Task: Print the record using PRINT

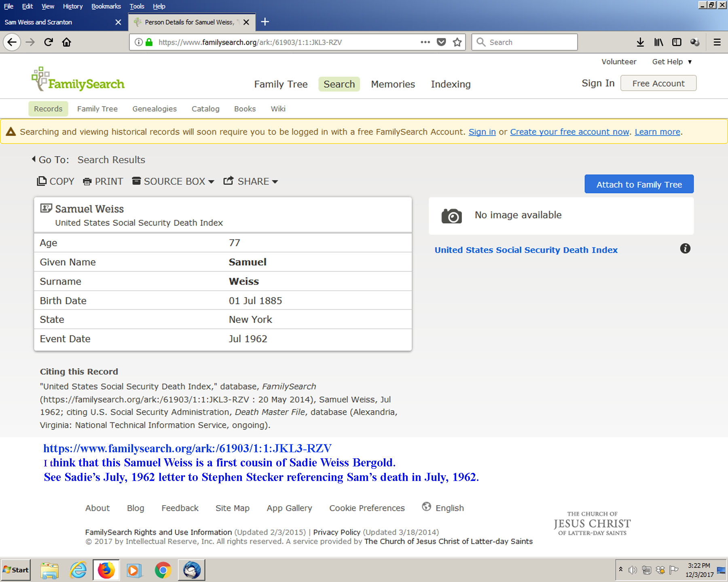Action: 103,181
